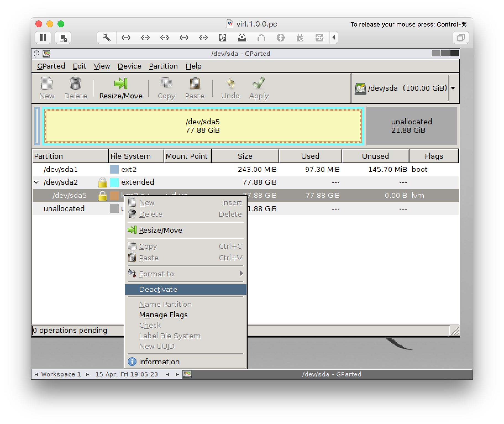Click the lock icon beside /dev/sda5
The height and width of the screenshot is (424, 504).
click(x=103, y=195)
